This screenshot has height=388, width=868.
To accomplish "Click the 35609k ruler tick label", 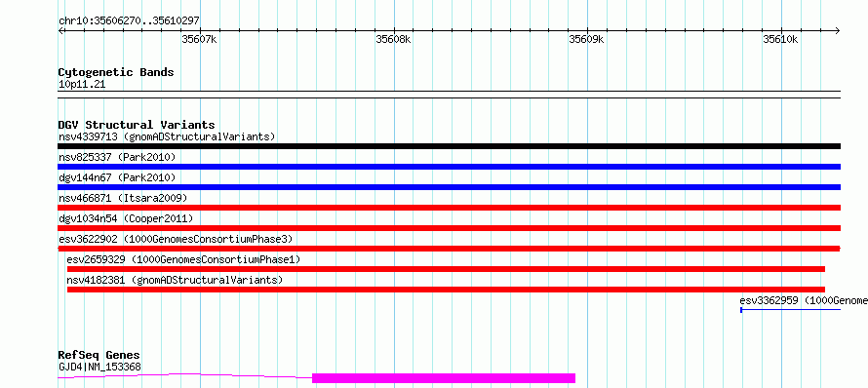I will (586, 40).
